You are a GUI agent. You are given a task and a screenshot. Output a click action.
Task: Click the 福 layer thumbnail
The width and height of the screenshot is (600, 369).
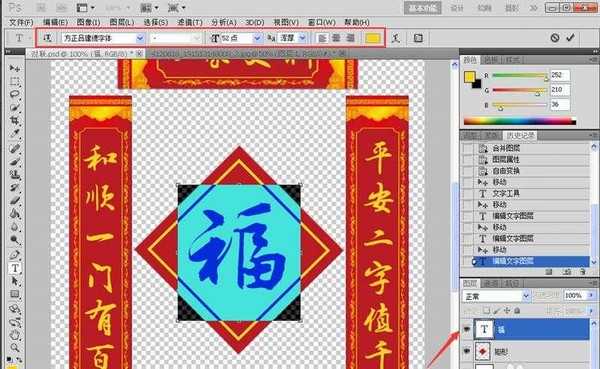pos(484,329)
